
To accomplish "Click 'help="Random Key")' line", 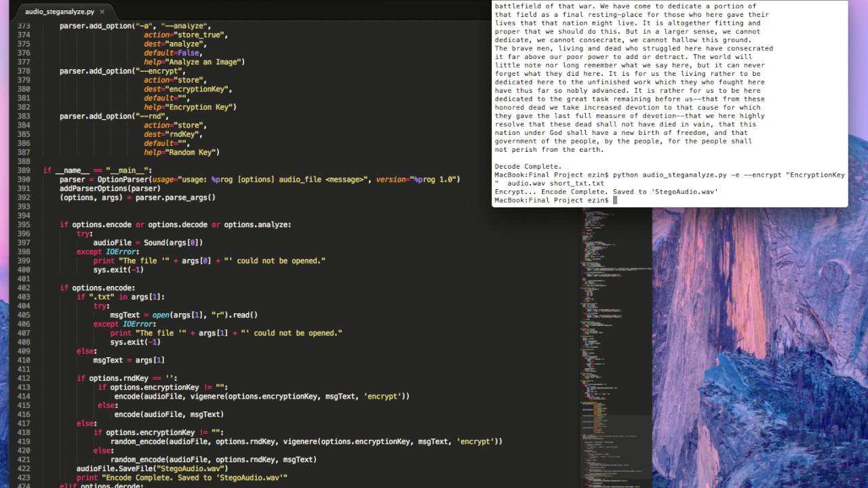I will click(182, 152).
